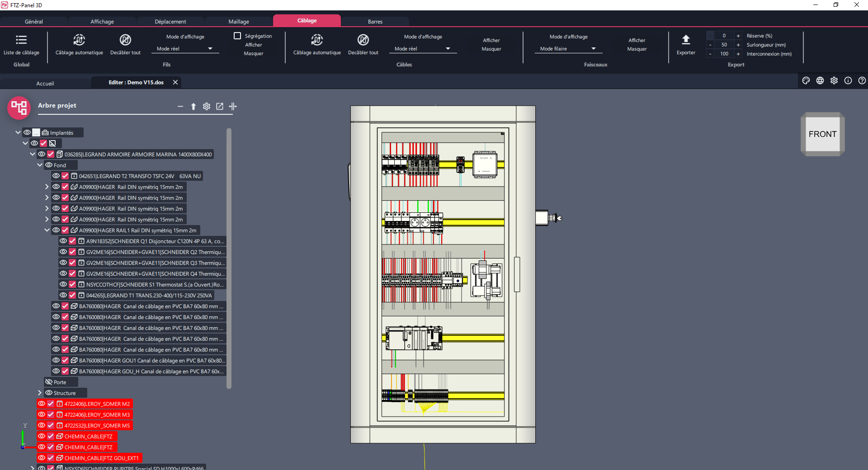Click the FRONT view cube face
The width and height of the screenshot is (868, 470).
pyautogui.click(x=822, y=134)
